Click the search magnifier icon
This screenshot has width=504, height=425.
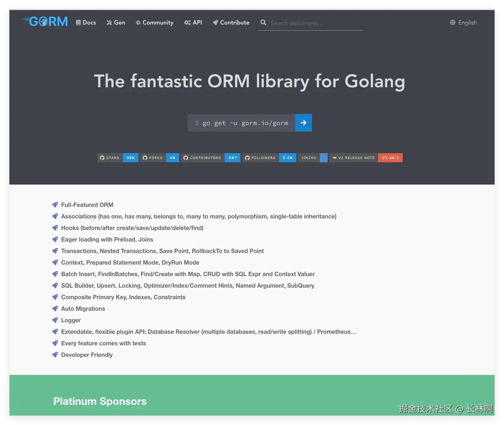[263, 22]
